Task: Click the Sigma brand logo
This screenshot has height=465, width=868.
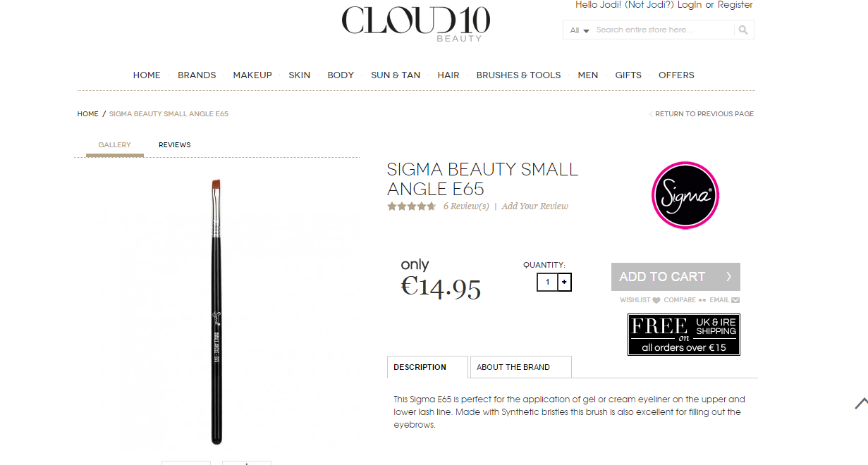Action: coord(685,196)
